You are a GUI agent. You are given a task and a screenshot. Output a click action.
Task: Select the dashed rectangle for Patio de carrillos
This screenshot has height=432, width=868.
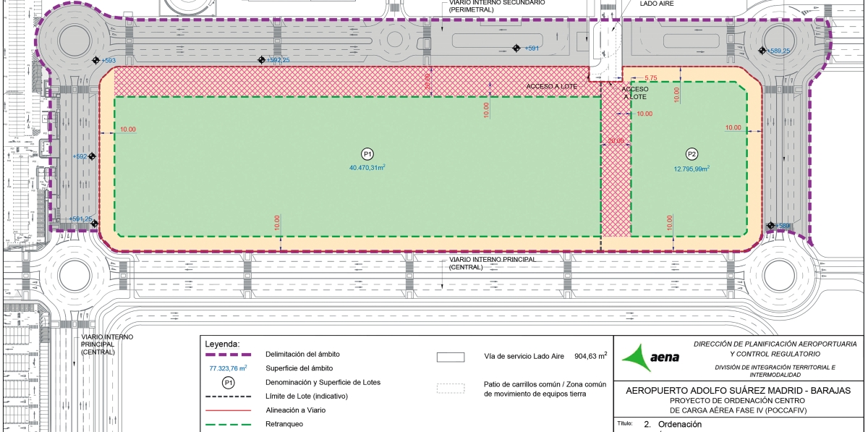pyautogui.click(x=450, y=389)
